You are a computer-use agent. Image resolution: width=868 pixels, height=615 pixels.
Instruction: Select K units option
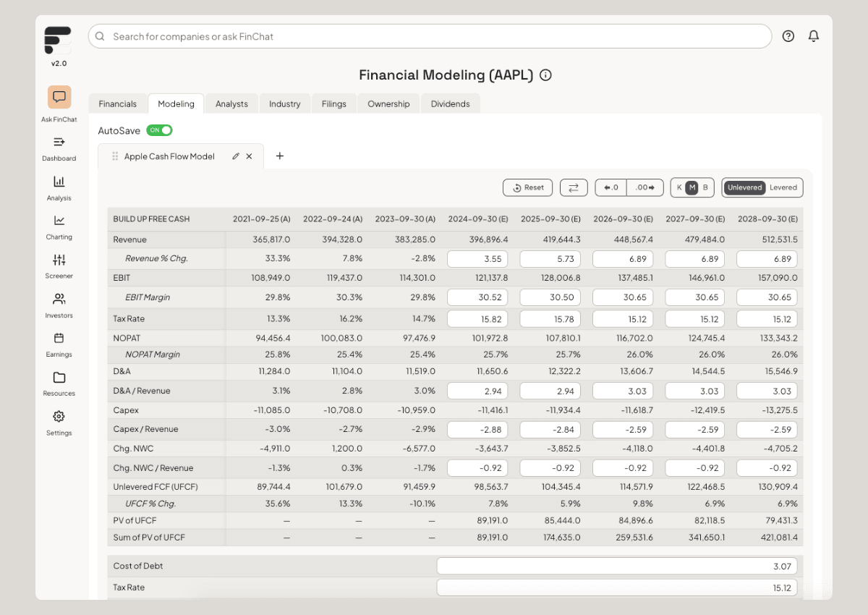[679, 187]
